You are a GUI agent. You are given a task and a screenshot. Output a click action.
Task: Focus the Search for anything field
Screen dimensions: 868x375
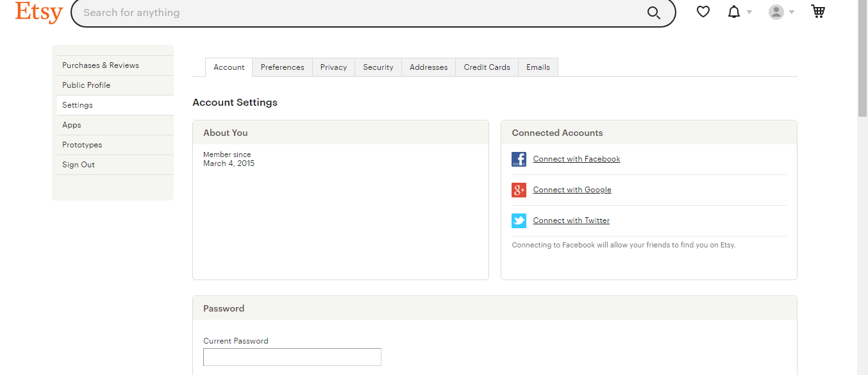(359, 13)
